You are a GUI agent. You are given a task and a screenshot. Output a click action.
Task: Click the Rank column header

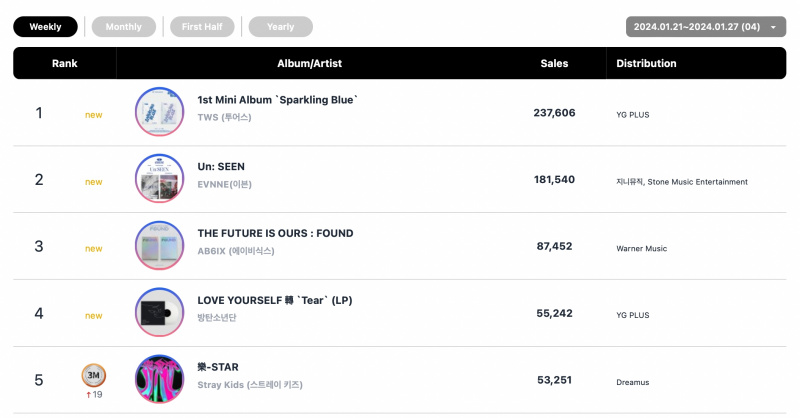tap(64, 63)
